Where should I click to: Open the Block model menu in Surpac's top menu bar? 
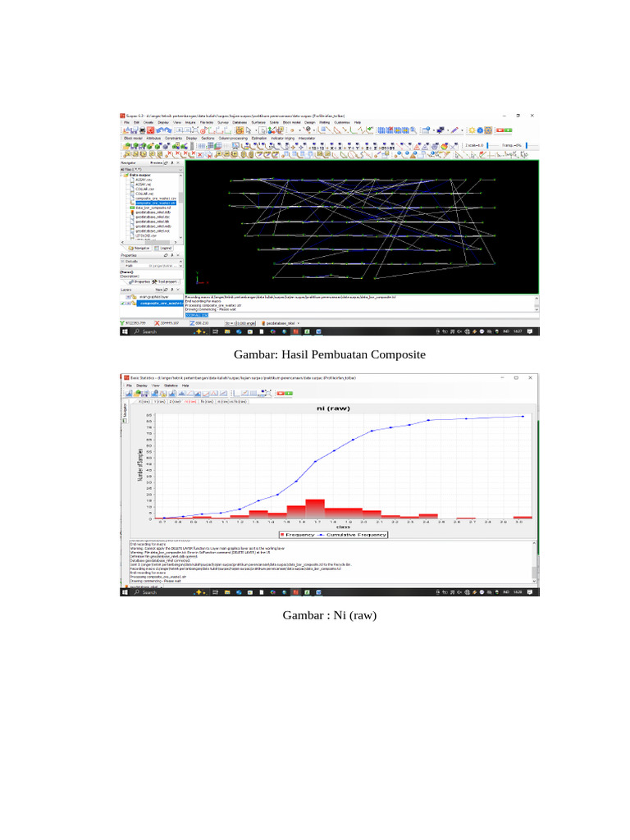coord(291,122)
